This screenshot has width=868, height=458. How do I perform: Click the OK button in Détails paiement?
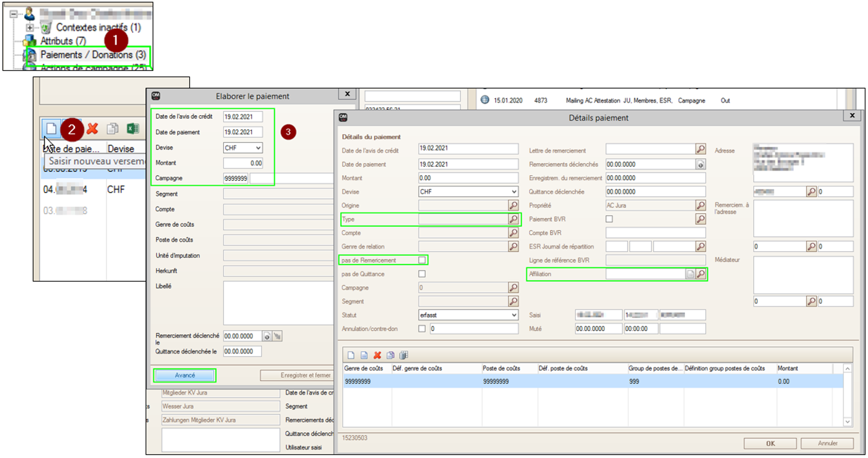[770, 444]
